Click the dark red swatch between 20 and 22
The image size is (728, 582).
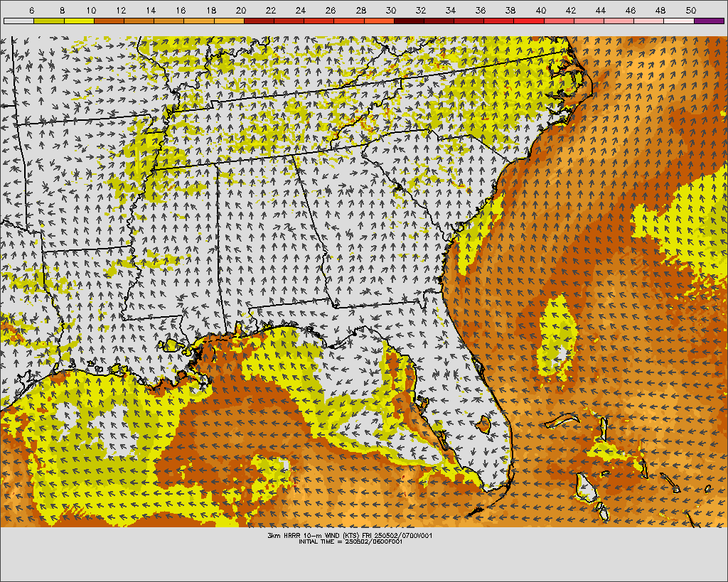pyautogui.click(x=259, y=21)
